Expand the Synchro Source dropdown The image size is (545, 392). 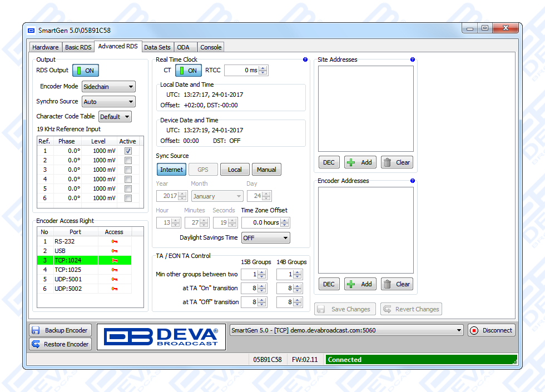(108, 102)
